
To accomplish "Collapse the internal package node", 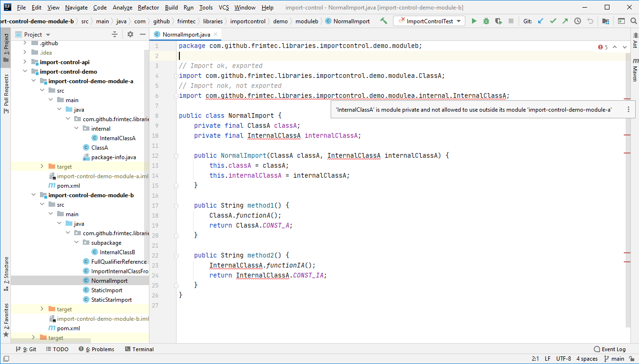I will tap(76, 129).
